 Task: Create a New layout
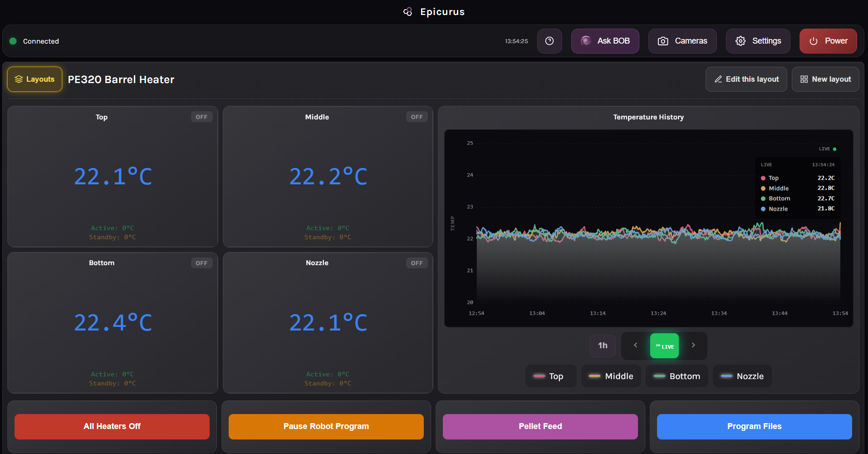[x=825, y=79]
